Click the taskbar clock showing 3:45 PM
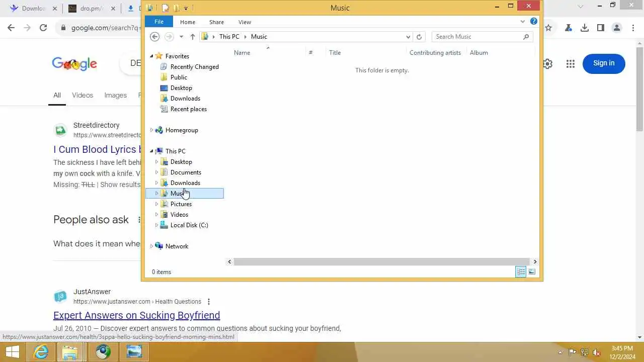The height and width of the screenshot is (362, 644). pos(622,352)
